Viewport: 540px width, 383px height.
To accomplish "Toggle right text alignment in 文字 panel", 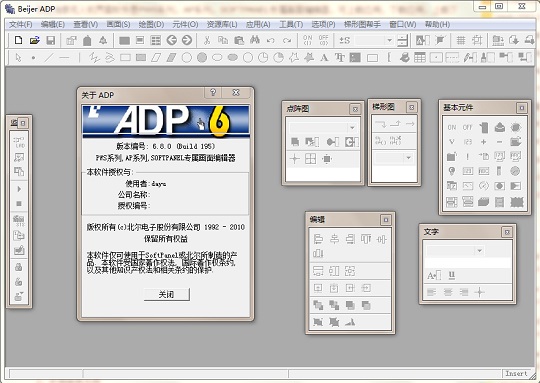I will 464,292.
